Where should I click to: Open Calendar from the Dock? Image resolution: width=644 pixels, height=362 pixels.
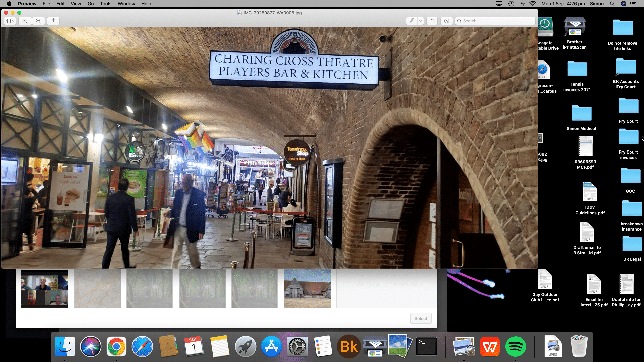(194, 346)
